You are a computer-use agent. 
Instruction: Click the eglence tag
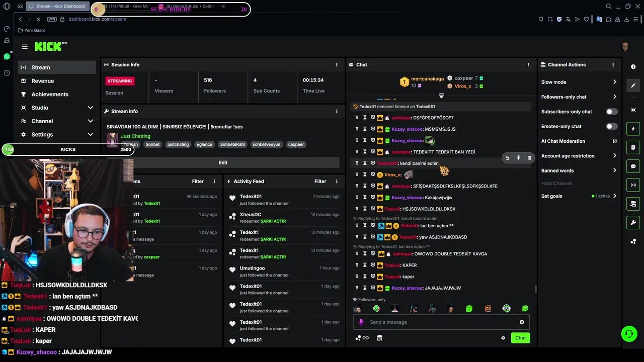click(204, 144)
